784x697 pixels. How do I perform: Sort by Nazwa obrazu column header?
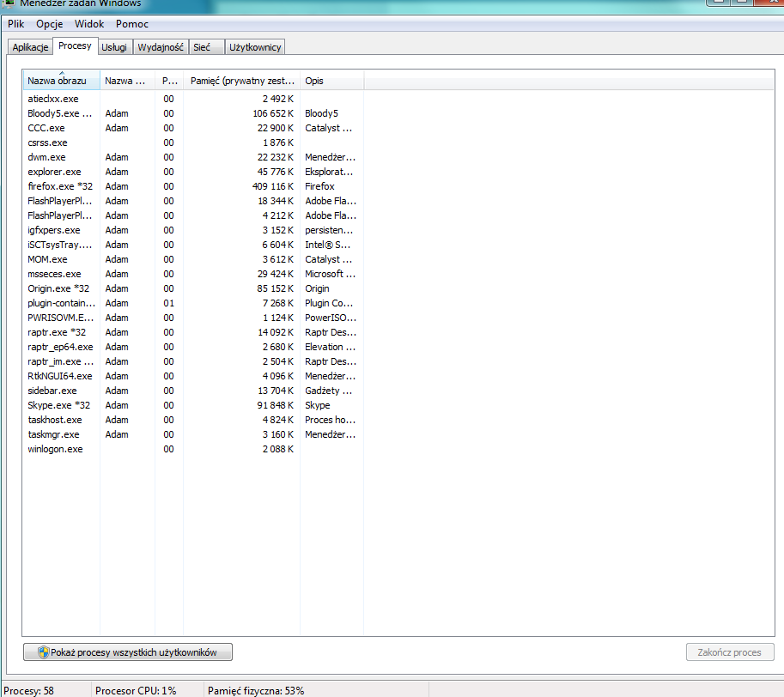[x=61, y=81]
